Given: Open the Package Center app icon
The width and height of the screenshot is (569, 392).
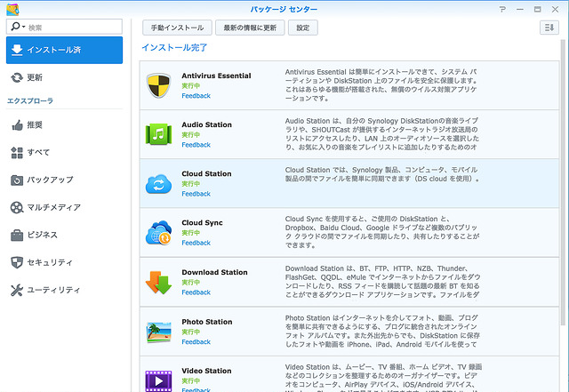Looking at the screenshot, I should coord(12,10).
